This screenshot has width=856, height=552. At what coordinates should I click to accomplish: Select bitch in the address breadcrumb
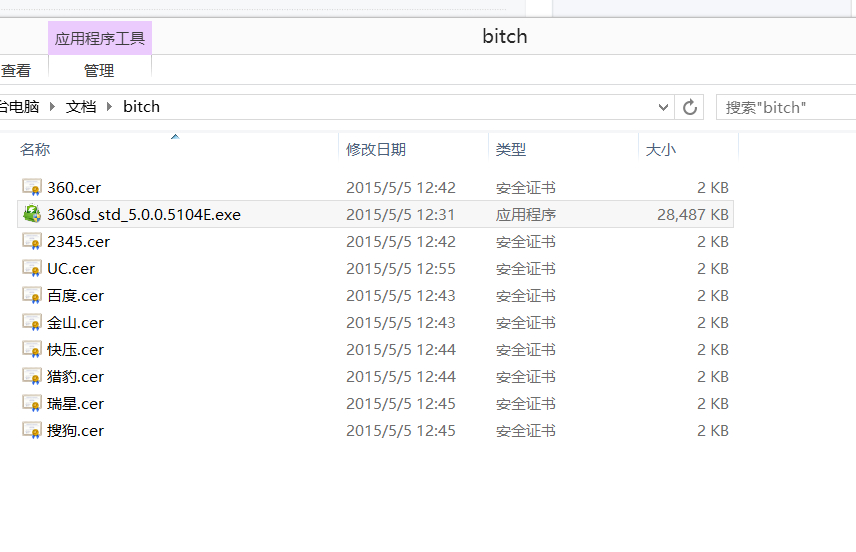click(141, 106)
